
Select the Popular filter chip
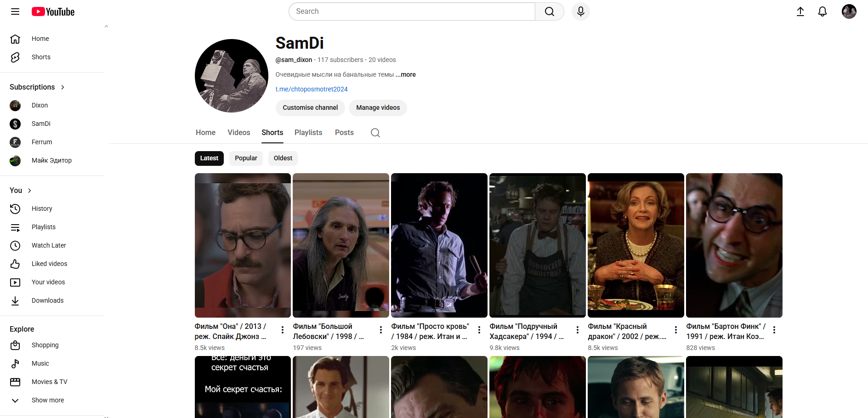[x=246, y=158]
